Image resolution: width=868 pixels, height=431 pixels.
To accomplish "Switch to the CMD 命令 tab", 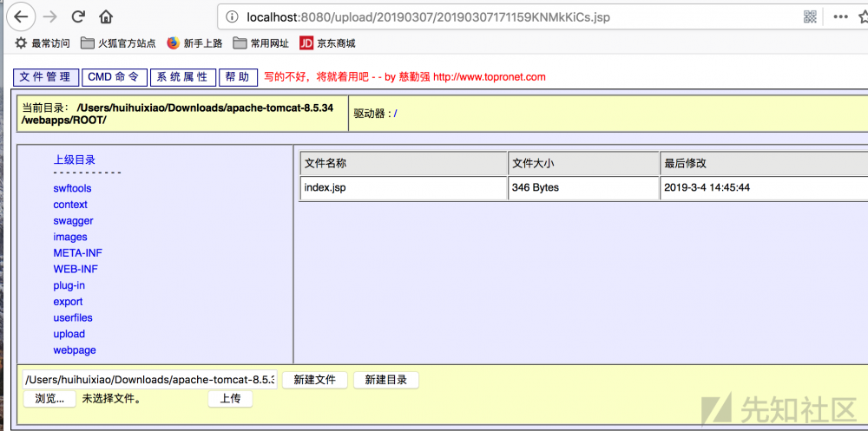I will (x=114, y=77).
